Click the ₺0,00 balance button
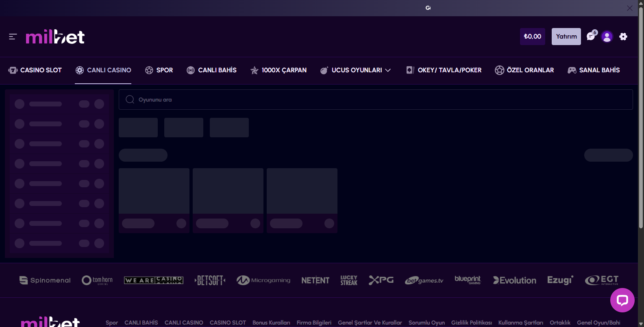 pyautogui.click(x=533, y=37)
